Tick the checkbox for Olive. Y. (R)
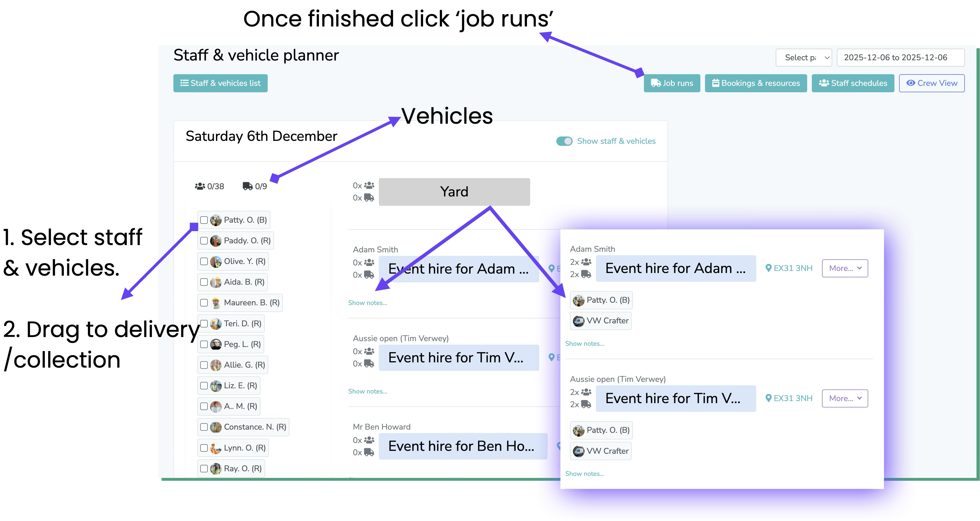The height and width of the screenshot is (521, 980). coord(204,261)
